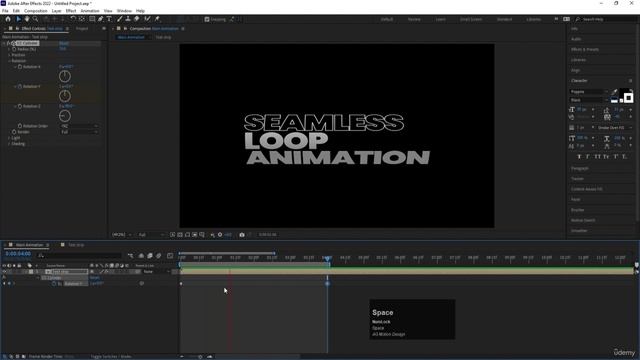Click the stroke color swatch in Character panel

629,98
